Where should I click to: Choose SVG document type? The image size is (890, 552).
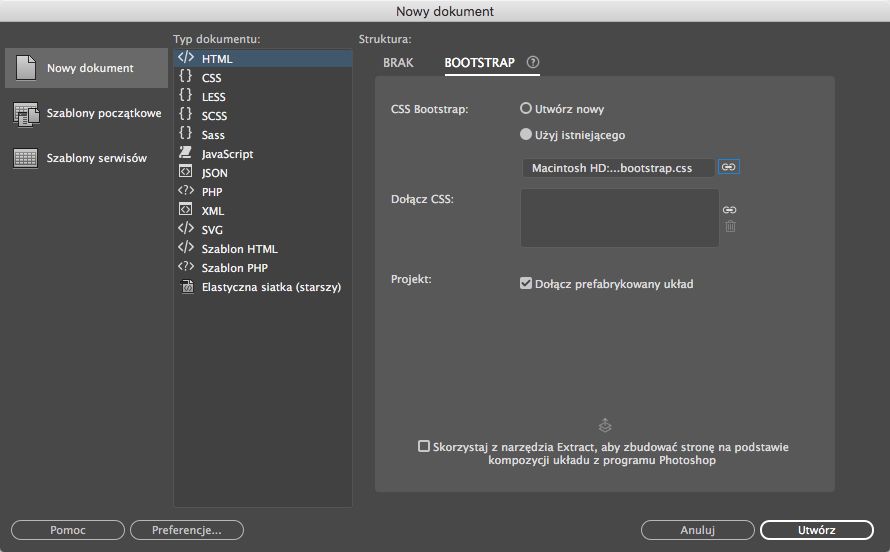click(263, 230)
